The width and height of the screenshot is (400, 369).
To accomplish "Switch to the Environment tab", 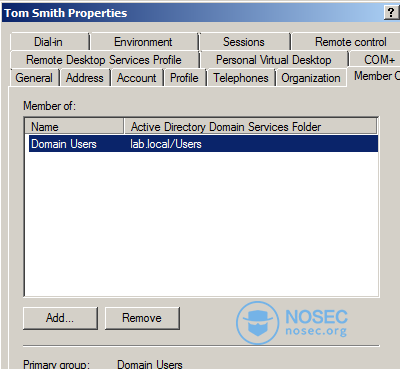I will point(144,42).
